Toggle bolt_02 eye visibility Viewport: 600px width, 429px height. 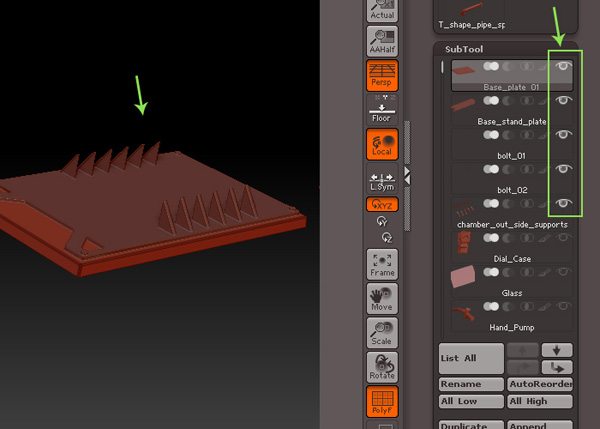(563, 169)
